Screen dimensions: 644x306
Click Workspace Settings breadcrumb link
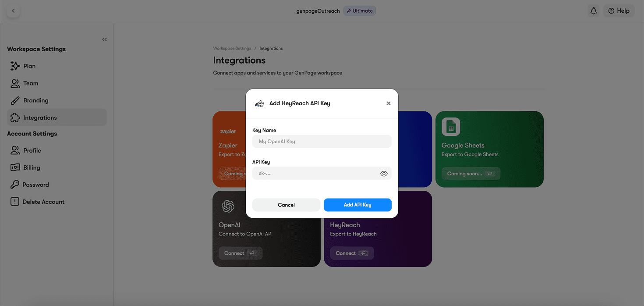tap(232, 48)
